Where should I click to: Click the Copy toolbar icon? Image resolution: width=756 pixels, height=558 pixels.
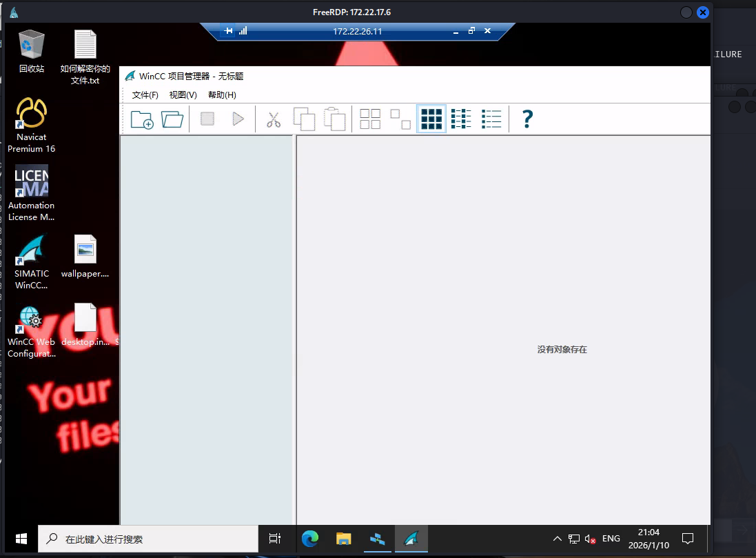click(304, 119)
